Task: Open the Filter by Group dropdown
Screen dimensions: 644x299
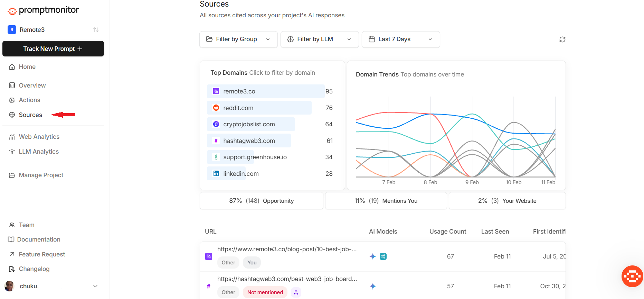Action: coord(238,39)
